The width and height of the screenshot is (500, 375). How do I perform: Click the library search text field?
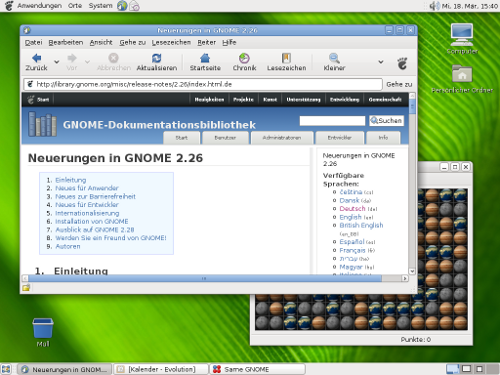tap(332, 121)
